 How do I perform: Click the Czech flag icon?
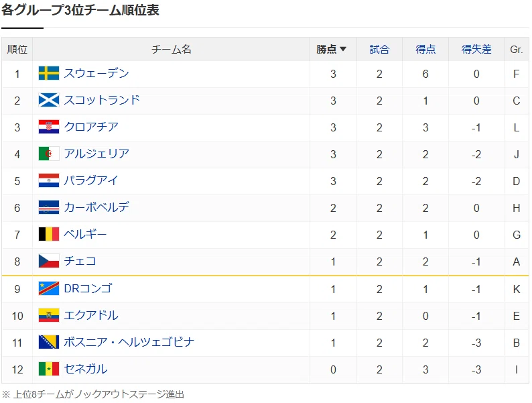(x=49, y=261)
